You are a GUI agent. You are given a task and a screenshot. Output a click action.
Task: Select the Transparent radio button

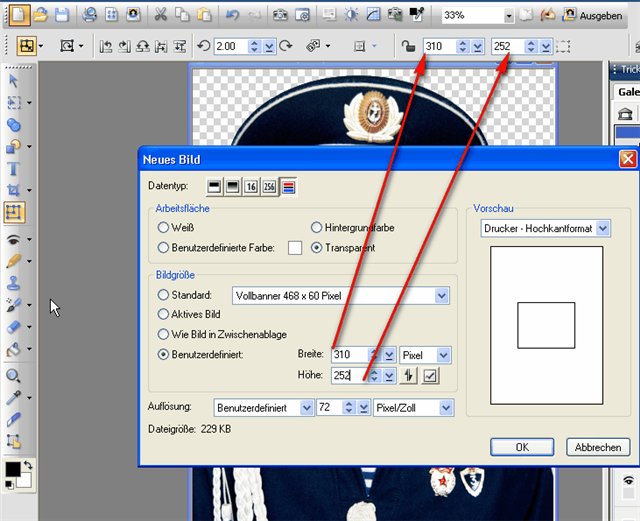click(x=316, y=247)
